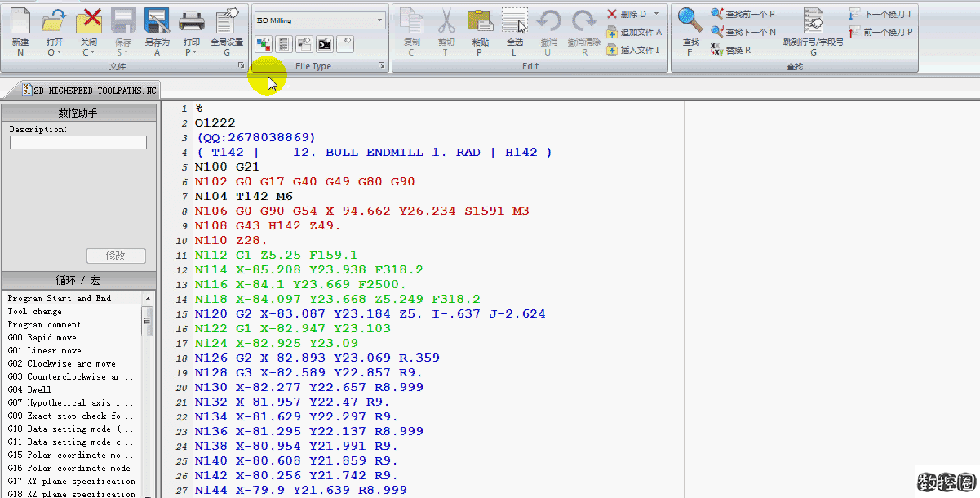Image resolution: width=980 pixels, height=498 pixels.
Task: Open a file with 打开 folder icon
Action: pos(54,20)
